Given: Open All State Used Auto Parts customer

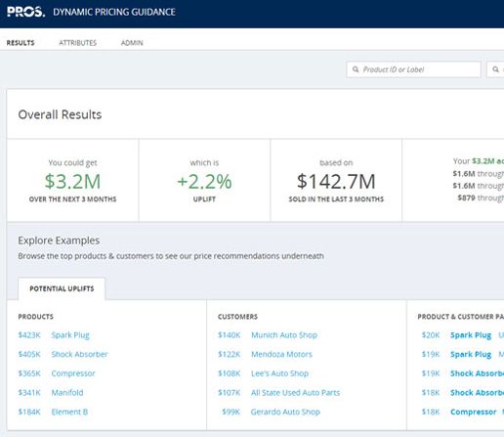Looking at the screenshot, I should tap(295, 393).
